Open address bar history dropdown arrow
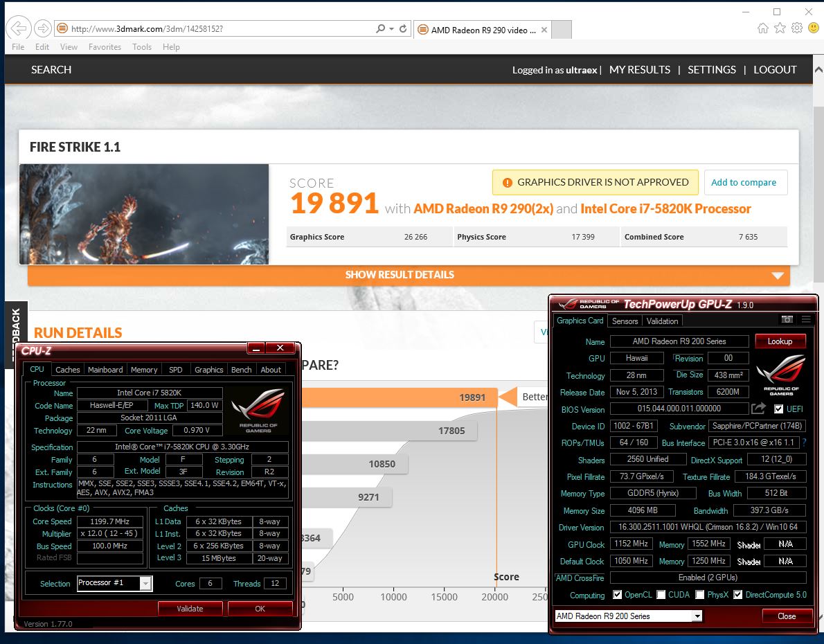 point(391,28)
